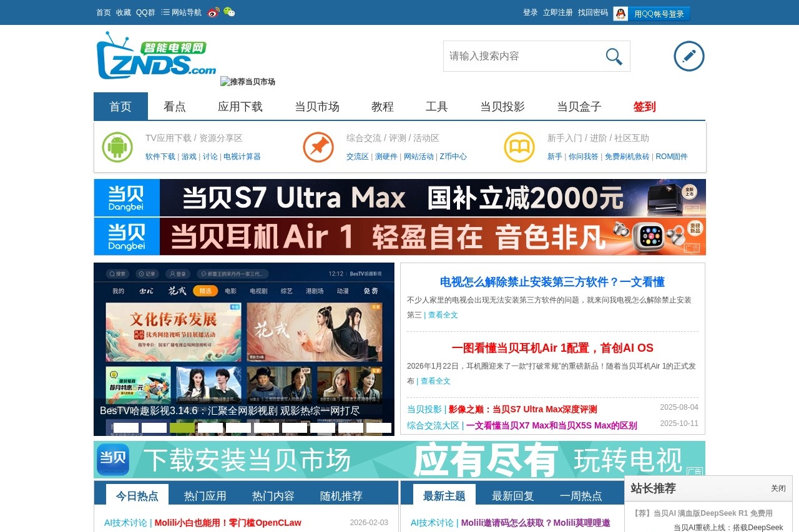
Task: Open the 首页 link in top bar
Action: (x=104, y=12)
